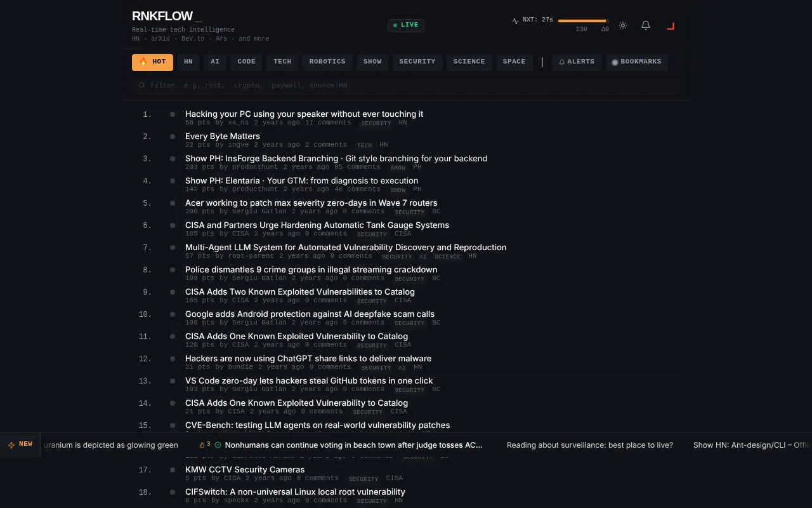This screenshot has height=508, width=812.
Task: Switch to the ROBOTICS tab
Action: 327,62
